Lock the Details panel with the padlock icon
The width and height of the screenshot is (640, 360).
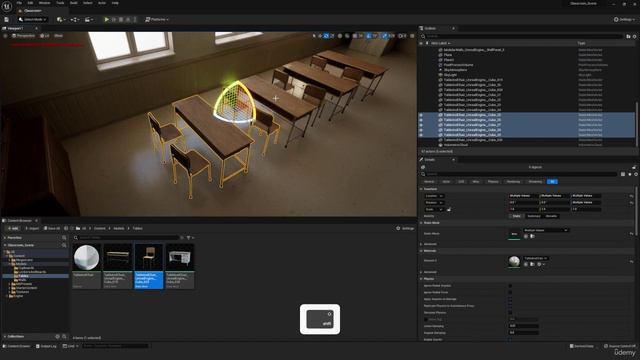[x=634, y=167]
